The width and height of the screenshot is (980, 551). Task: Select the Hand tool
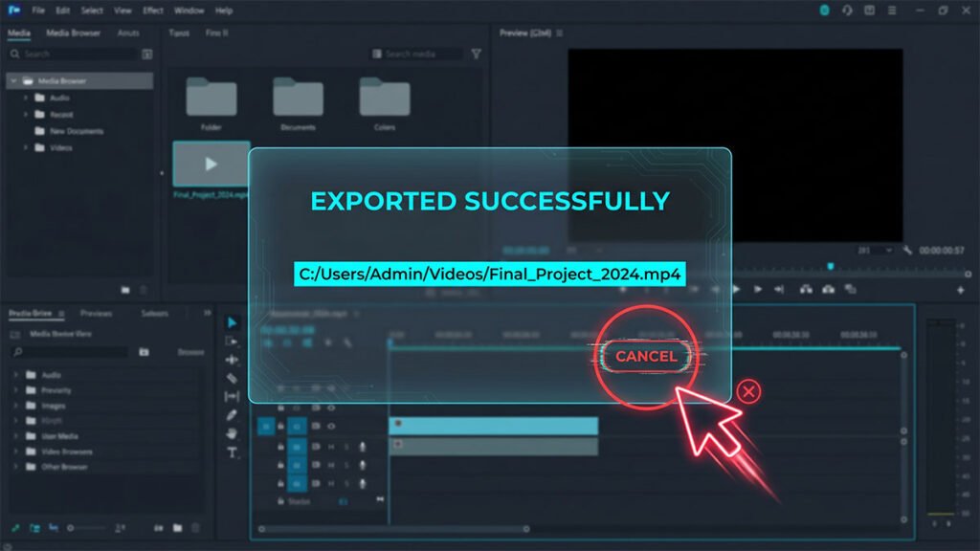click(232, 433)
